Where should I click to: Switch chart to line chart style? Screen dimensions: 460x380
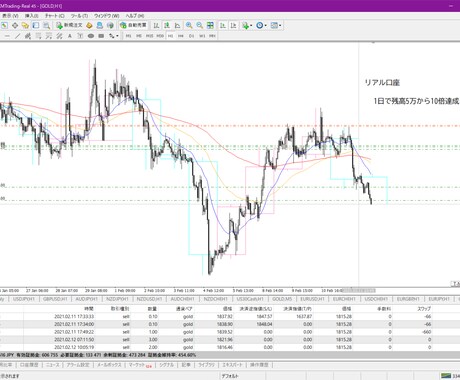click(x=177, y=25)
